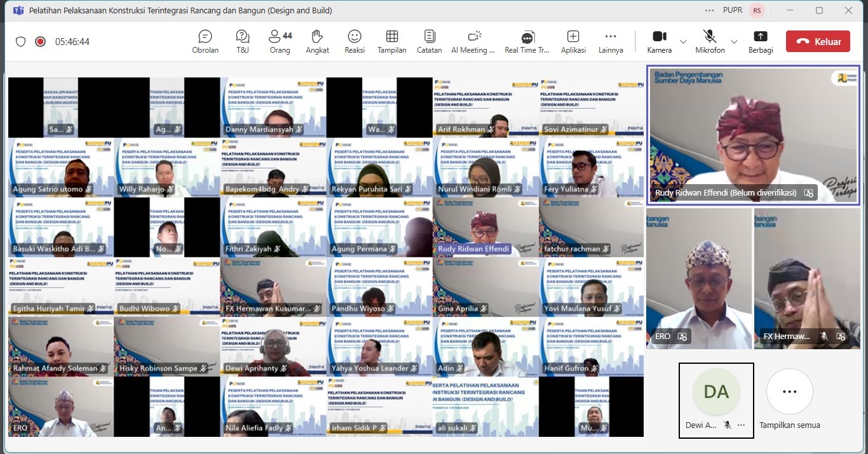This screenshot has width=868, height=454.
Task: Open more options for Dewi A. tile
Action: (741, 425)
